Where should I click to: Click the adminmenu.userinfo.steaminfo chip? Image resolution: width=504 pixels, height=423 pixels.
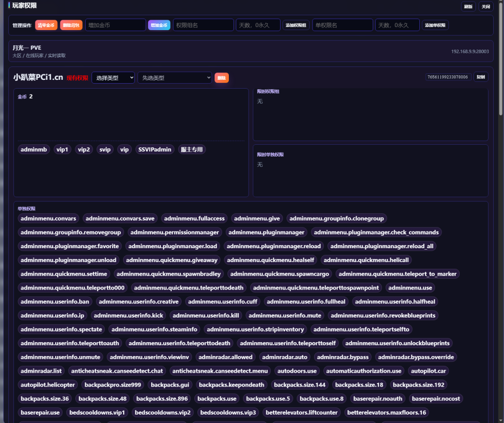(x=154, y=329)
